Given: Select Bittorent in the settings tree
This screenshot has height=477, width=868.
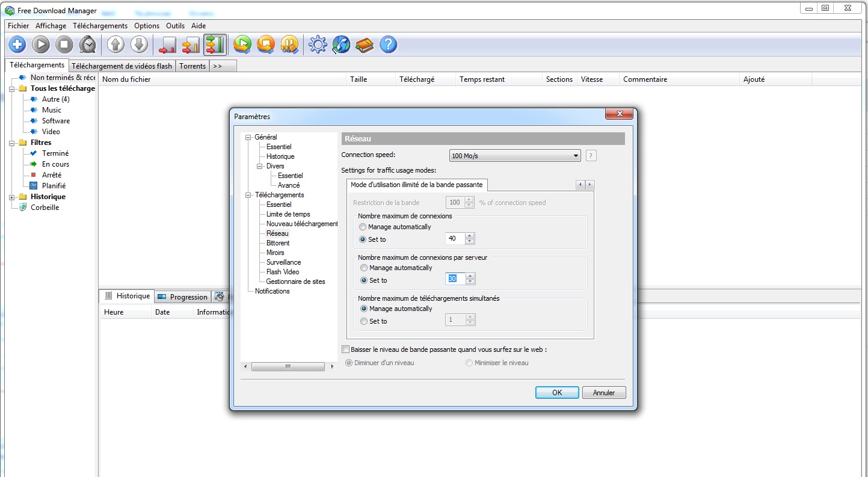Looking at the screenshot, I should tap(278, 243).
